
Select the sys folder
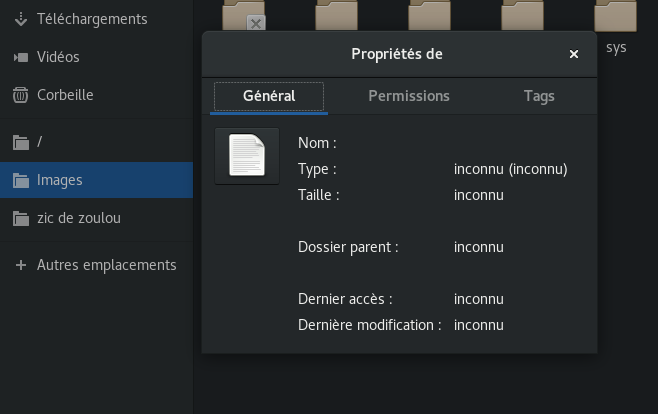tap(616, 18)
